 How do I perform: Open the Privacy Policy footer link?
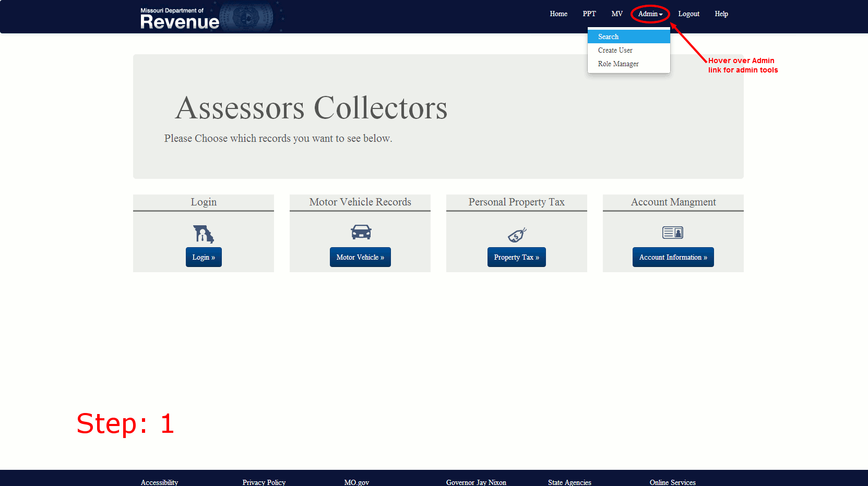264,482
